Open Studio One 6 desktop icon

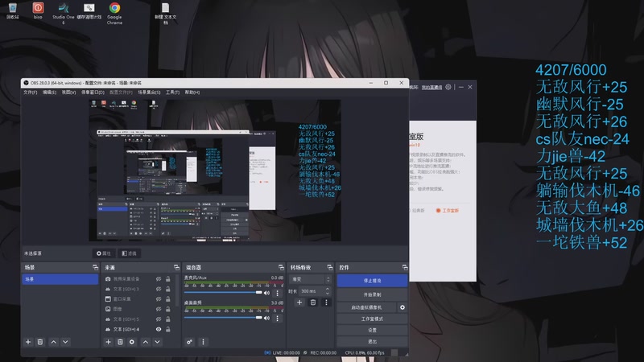click(64, 13)
